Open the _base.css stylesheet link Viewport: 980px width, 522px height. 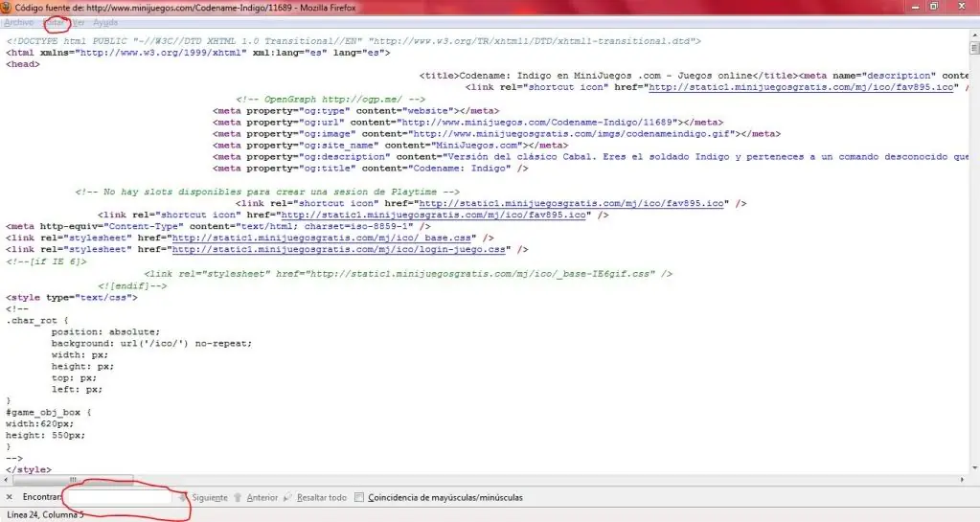(x=321, y=238)
